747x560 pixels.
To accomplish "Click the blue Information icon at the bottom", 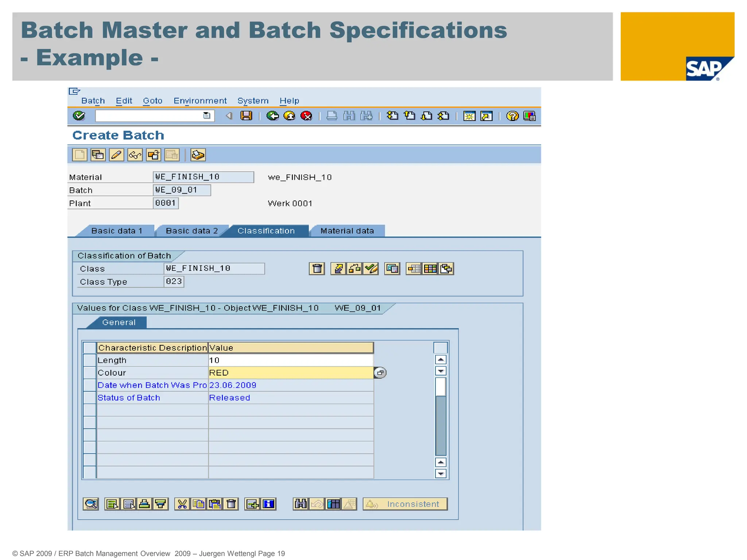I will coord(269,504).
